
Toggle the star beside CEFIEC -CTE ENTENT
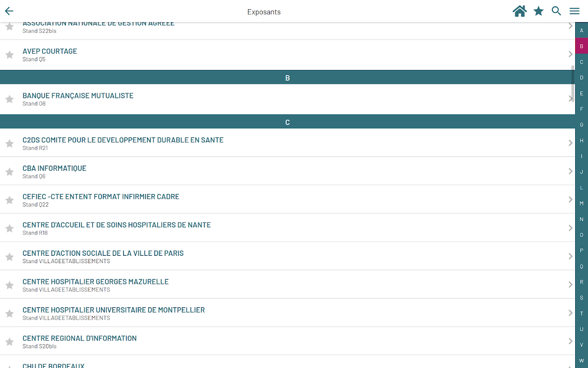coord(9,200)
